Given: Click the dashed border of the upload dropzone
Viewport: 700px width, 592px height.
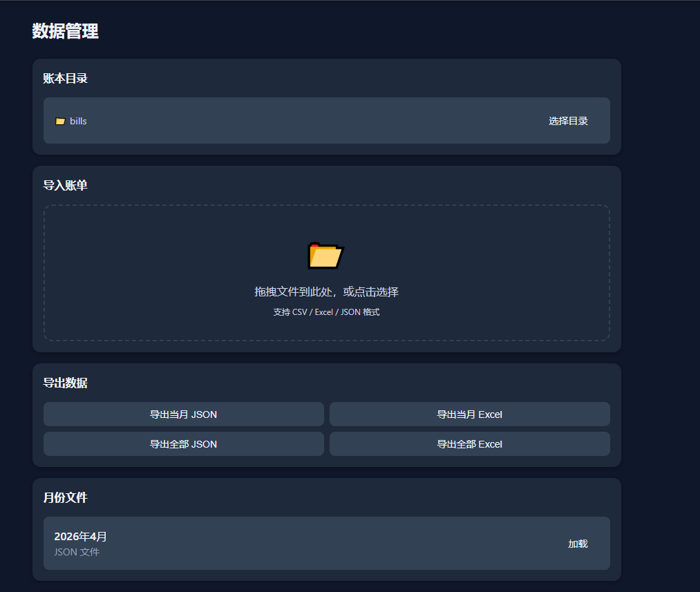Looking at the screenshot, I should (x=326, y=205).
